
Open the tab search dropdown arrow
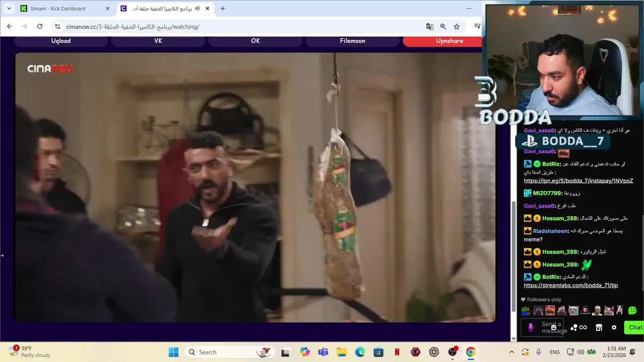click(9, 9)
